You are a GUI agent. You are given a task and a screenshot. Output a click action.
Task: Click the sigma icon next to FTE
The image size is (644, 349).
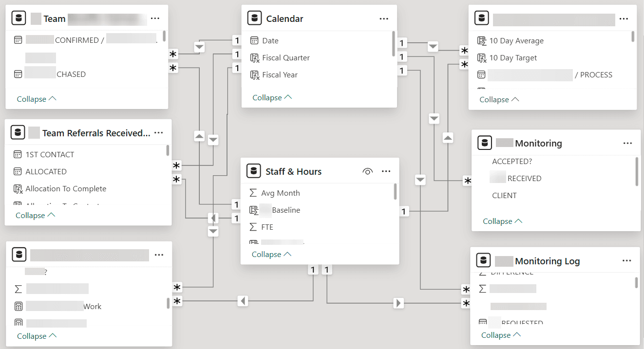253,227
